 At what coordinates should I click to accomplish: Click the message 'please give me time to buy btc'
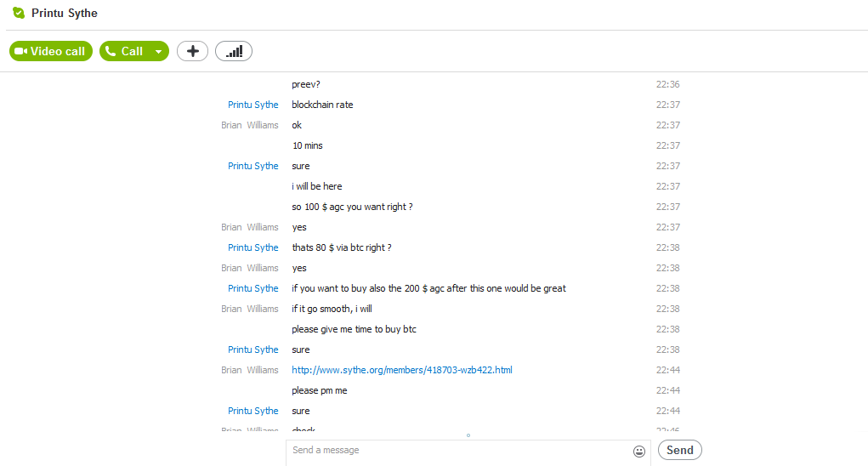[354, 329]
